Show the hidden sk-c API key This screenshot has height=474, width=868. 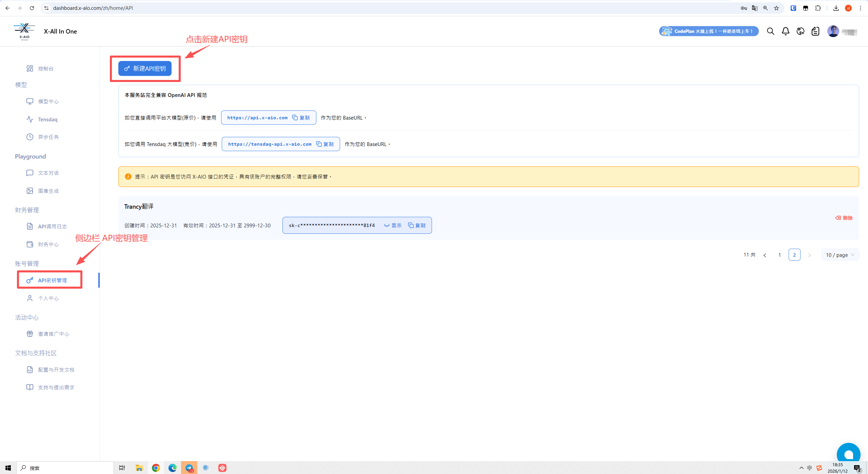393,225
